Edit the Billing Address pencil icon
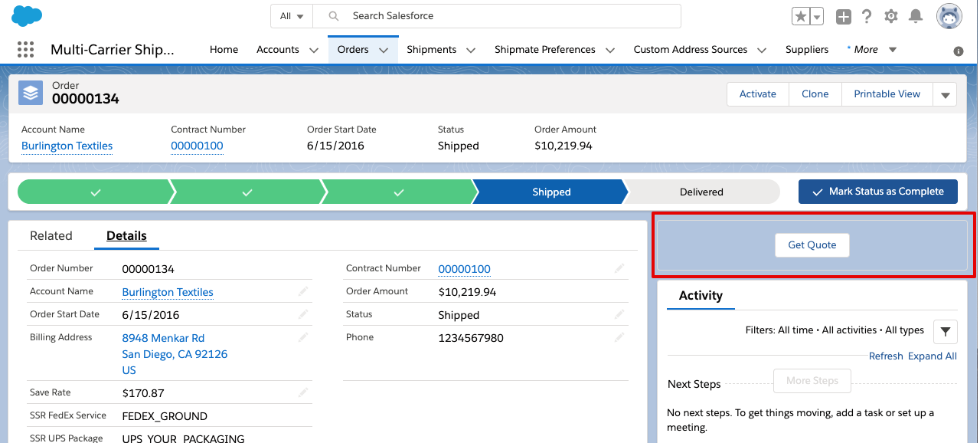 click(x=303, y=337)
